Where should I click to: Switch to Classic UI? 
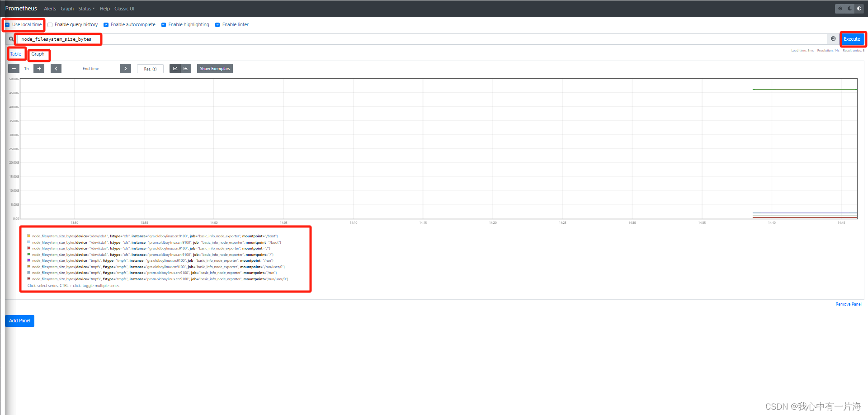coord(124,9)
